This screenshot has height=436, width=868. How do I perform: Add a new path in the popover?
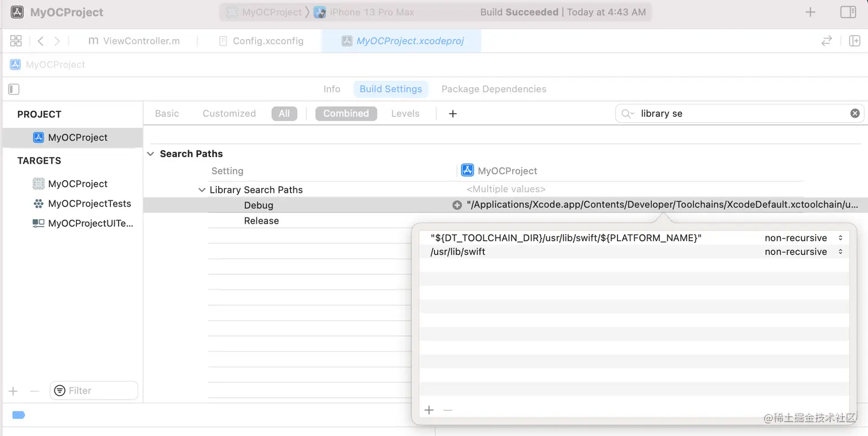point(429,410)
